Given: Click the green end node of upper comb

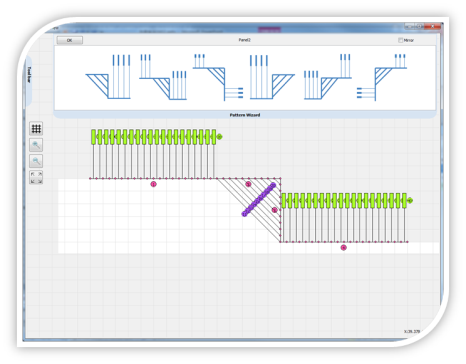Looking at the screenshot, I should [219, 137].
